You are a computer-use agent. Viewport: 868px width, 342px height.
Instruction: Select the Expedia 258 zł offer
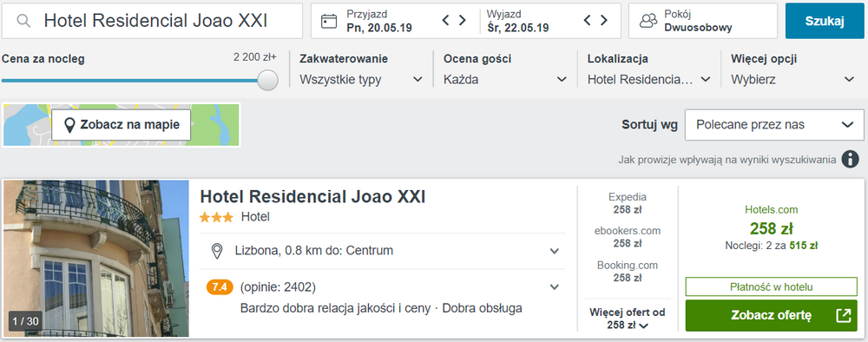(x=628, y=203)
